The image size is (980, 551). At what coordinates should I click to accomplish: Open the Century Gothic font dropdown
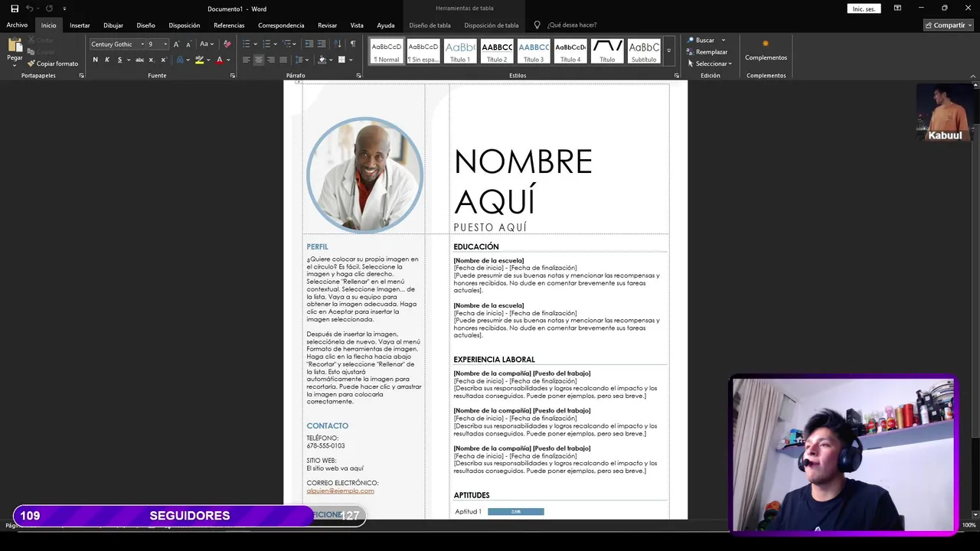(x=142, y=44)
